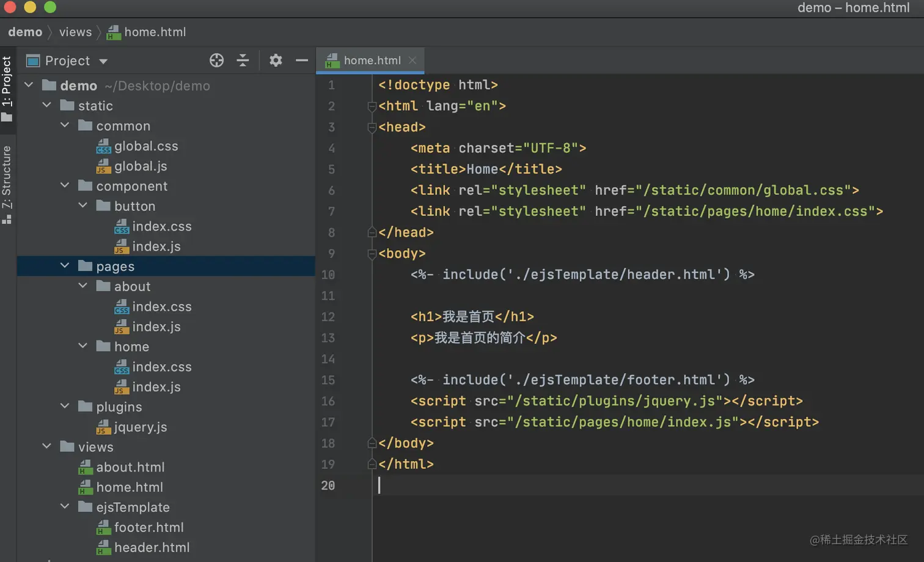Image resolution: width=924 pixels, height=562 pixels.
Task: Click the footer.html include statement
Action: coord(582,380)
